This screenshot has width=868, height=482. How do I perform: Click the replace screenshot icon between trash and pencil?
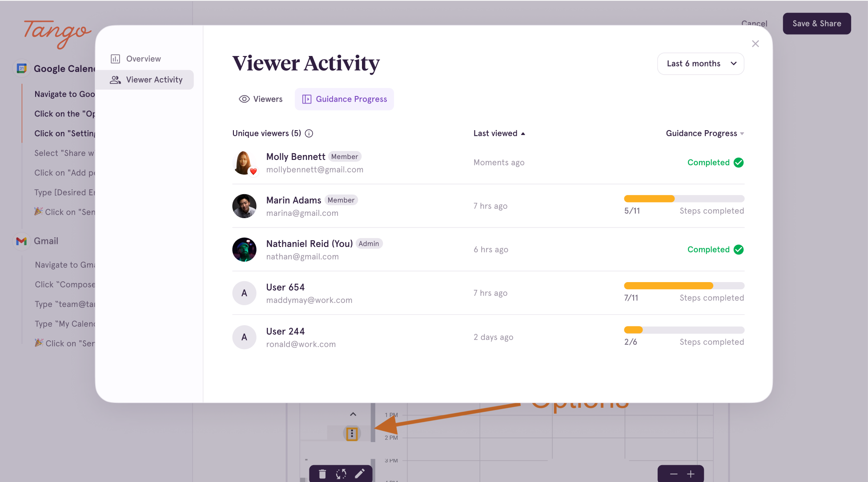(x=341, y=474)
